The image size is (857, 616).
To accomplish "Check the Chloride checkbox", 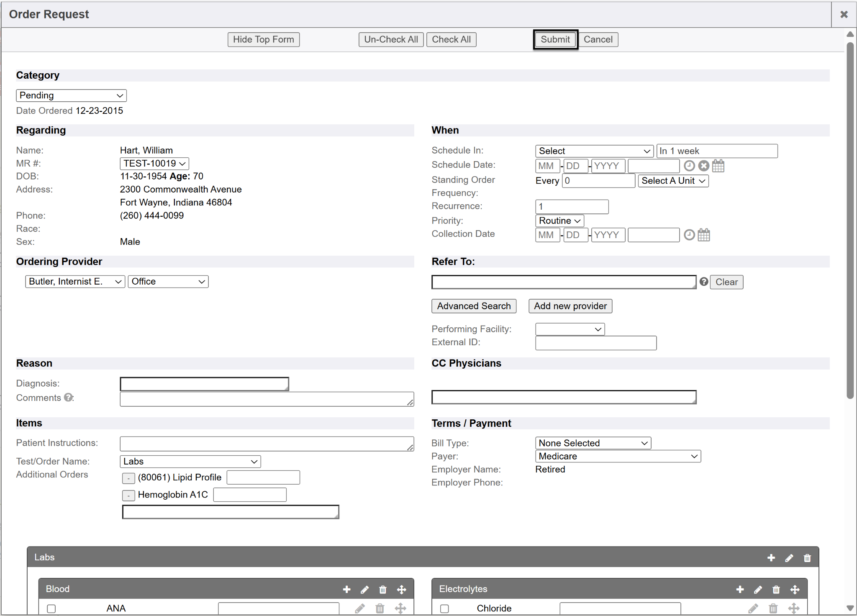I will coord(444,608).
